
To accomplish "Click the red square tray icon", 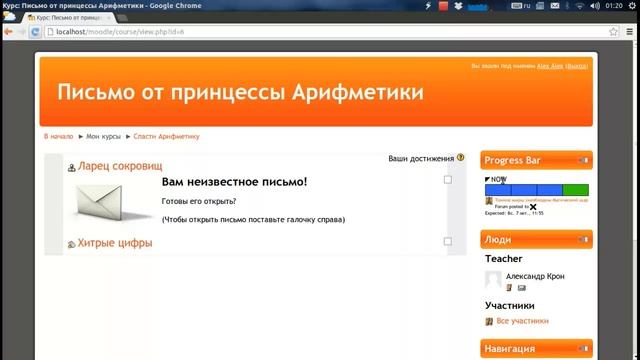I will click(x=443, y=6).
